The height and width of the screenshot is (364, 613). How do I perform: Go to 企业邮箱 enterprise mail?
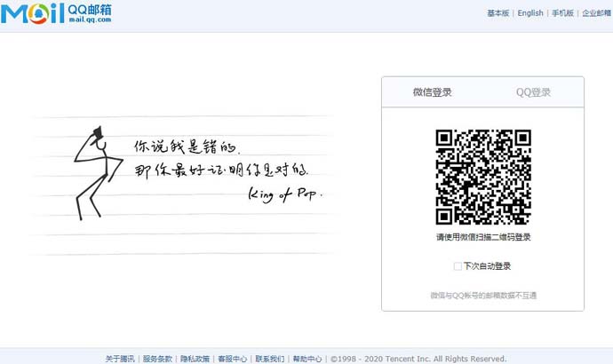[596, 13]
